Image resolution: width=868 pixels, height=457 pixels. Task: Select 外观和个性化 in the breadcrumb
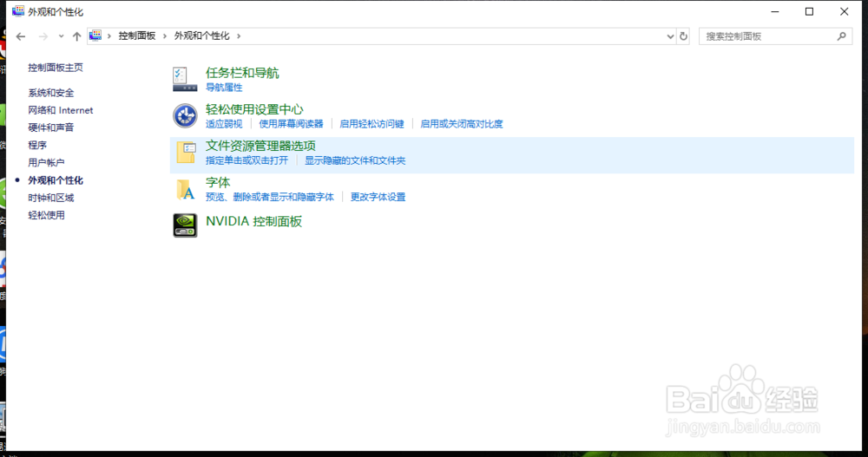click(x=201, y=36)
